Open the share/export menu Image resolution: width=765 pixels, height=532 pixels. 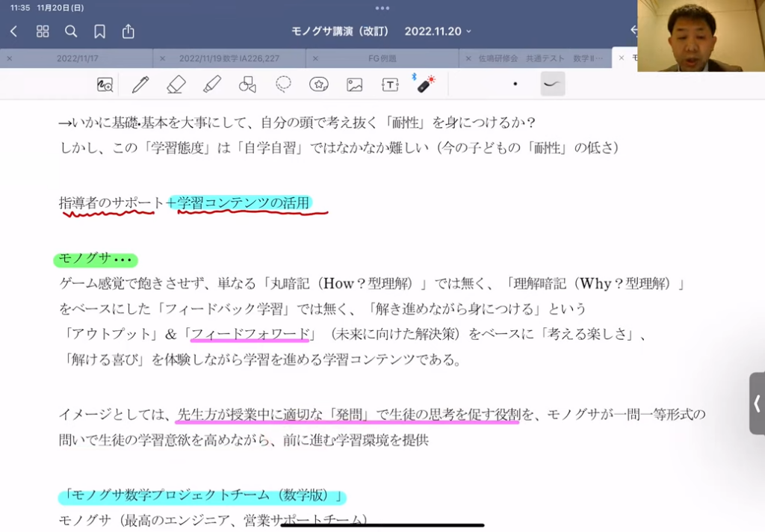tap(128, 31)
